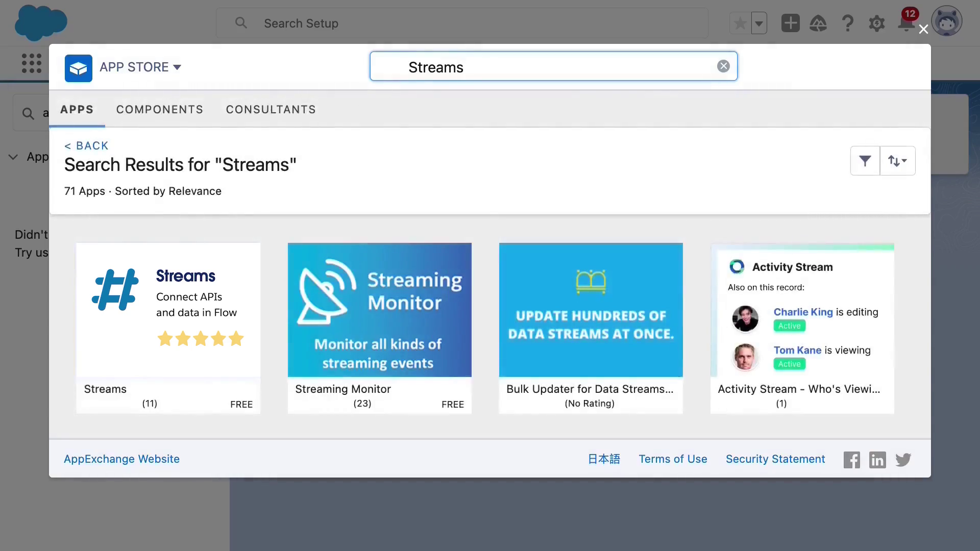The image size is (980, 551).
Task: Click the (11) rating count on Streams
Action: 150,403
